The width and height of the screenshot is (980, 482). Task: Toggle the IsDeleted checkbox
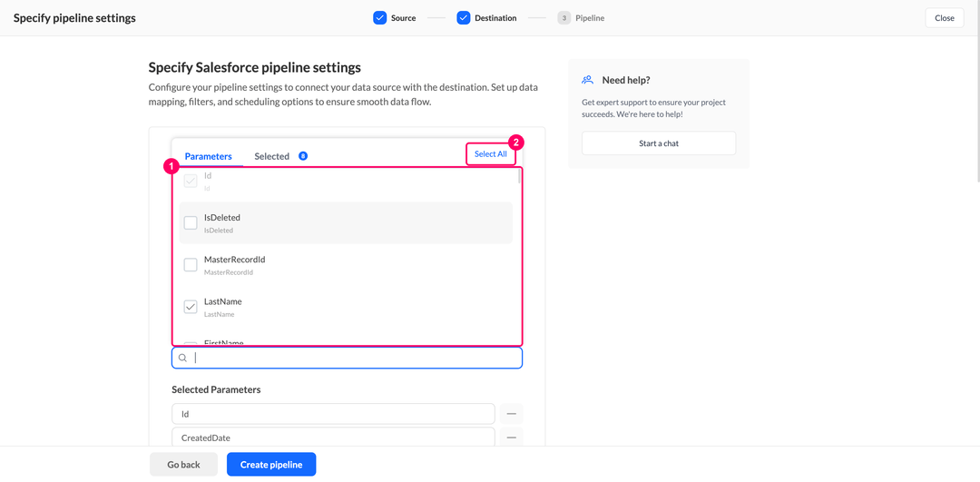191,223
